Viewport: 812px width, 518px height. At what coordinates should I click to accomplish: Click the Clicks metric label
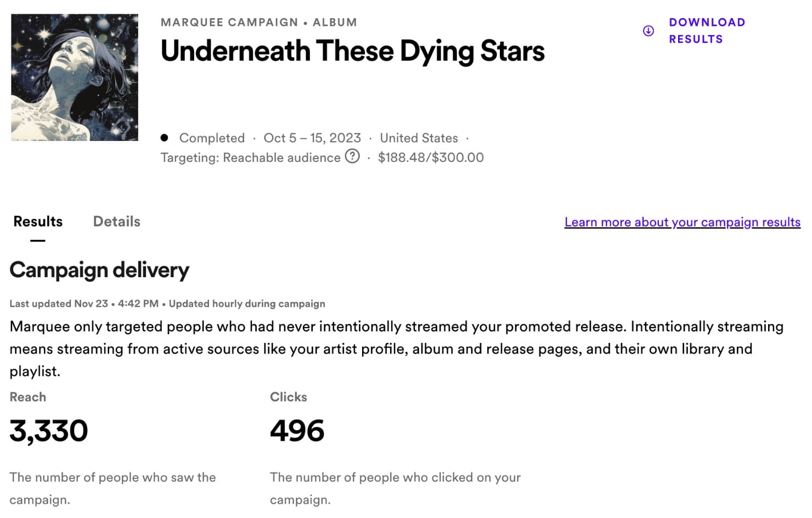tap(288, 397)
